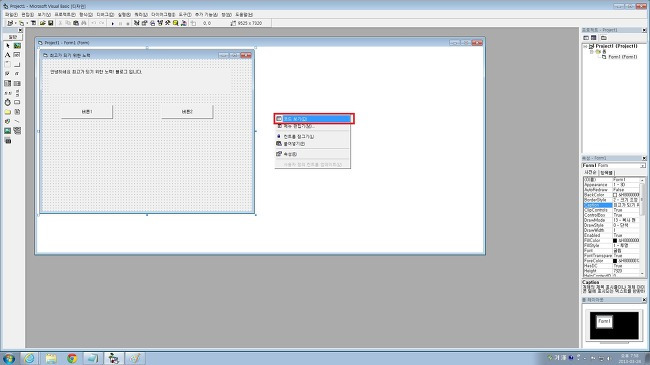Viewport: 650px width, 365px height.
Task: Select the OLE tool at toolbox bottom
Action: point(7,141)
